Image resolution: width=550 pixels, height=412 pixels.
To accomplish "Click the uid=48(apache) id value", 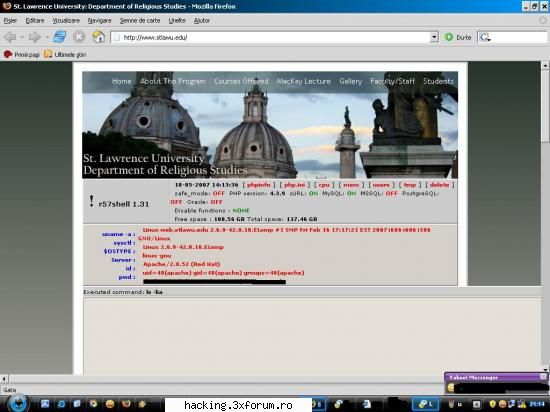I will click(223, 273).
